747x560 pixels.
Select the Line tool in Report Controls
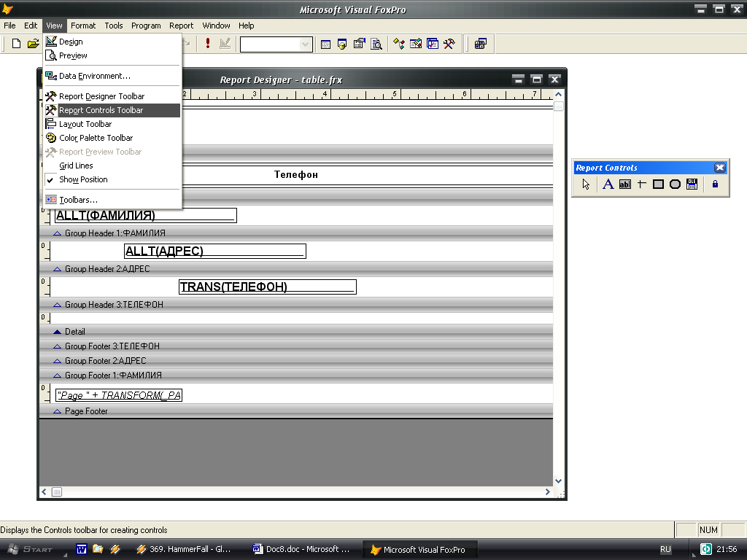[641, 184]
